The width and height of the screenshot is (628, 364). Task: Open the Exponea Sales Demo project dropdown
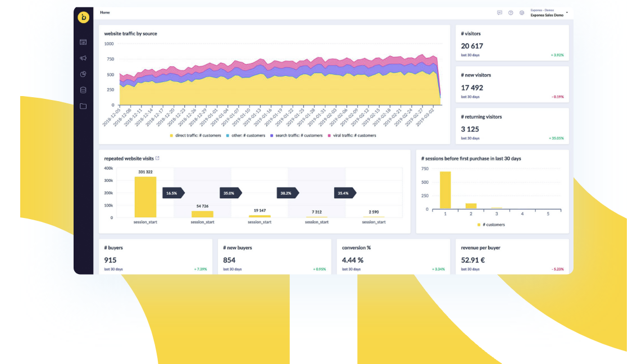click(x=548, y=13)
